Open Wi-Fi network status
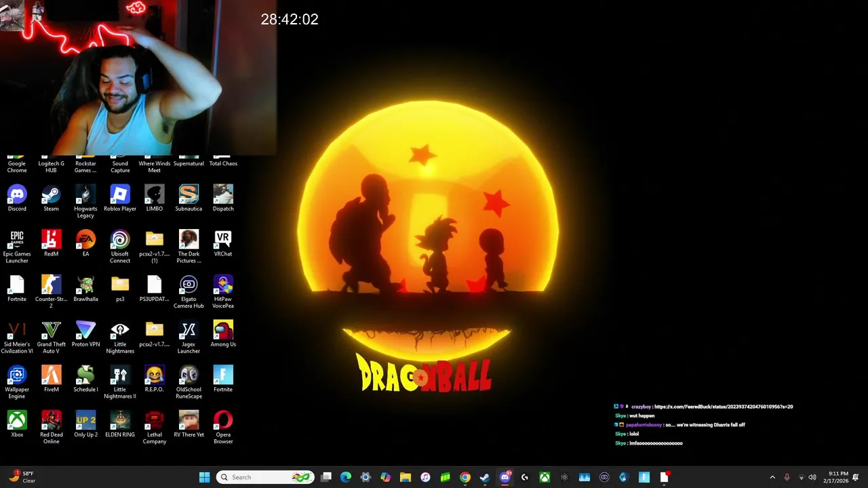Viewport: 868px width, 488px height. click(x=801, y=477)
